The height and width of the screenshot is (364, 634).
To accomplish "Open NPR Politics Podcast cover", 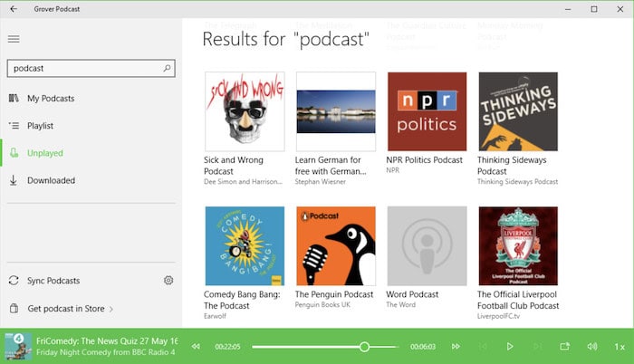I will pos(427,111).
